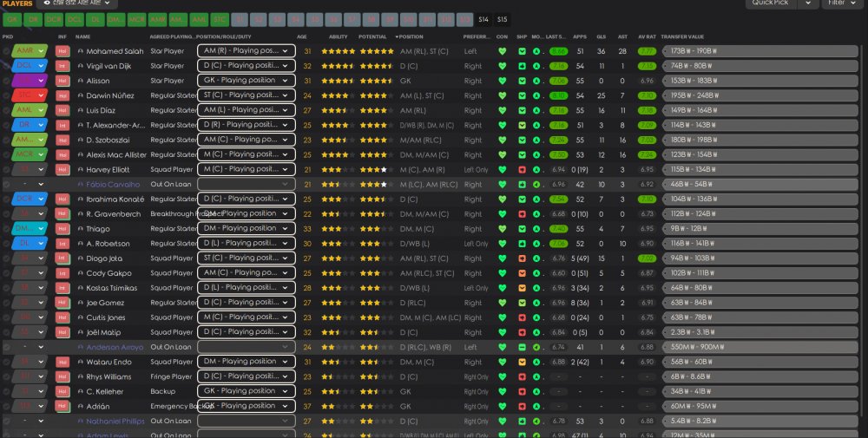
Task: Click the orange sharpness icon for Diogo Jota
Action: point(522,258)
